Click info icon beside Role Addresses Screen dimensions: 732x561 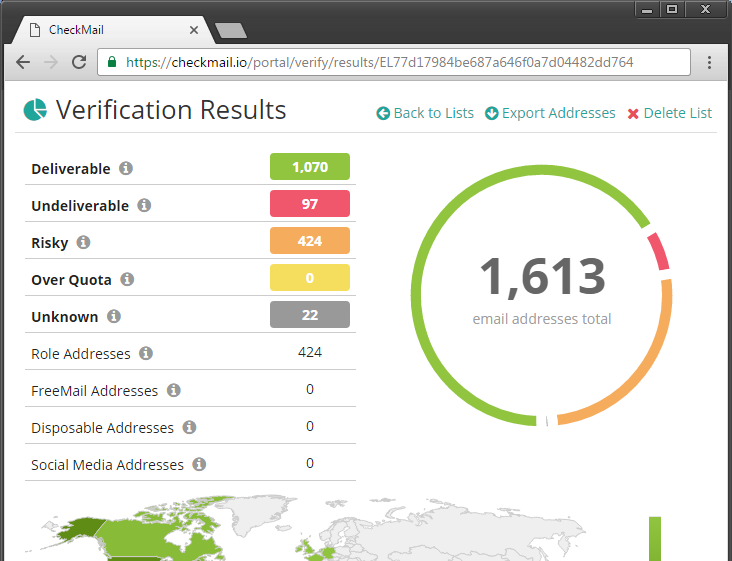tap(146, 353)
